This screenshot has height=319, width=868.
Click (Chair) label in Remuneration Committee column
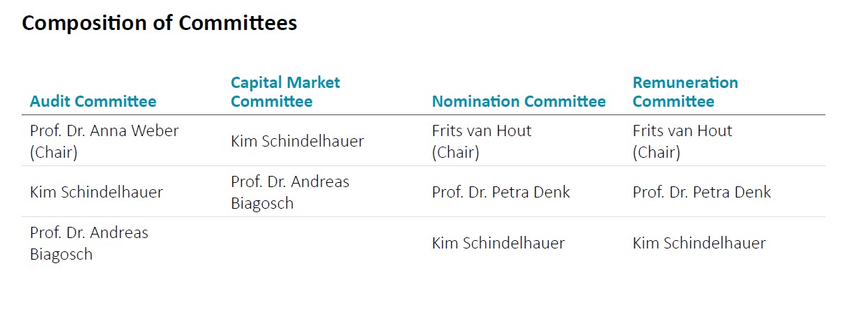point(656,153)
